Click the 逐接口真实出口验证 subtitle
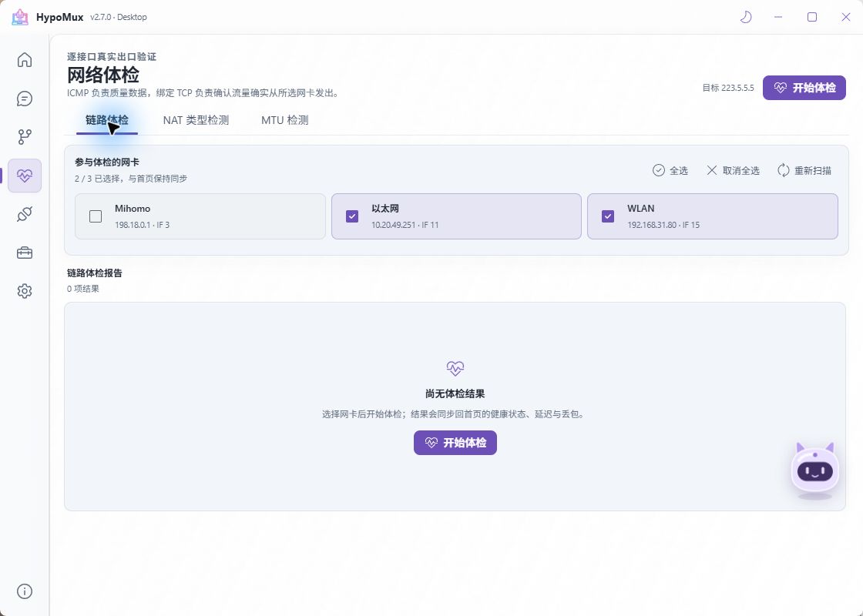This screenshot has height=616, width=863. [x=112, y=57]
